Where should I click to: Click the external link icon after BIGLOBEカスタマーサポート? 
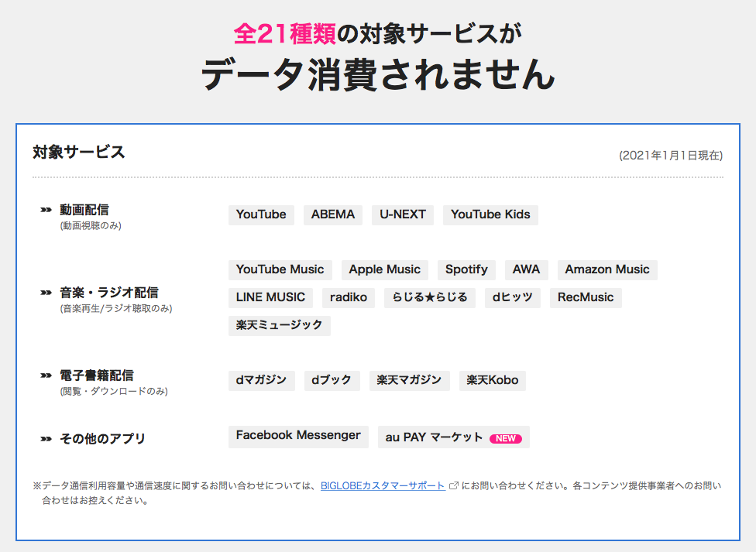tap(454, 486)
